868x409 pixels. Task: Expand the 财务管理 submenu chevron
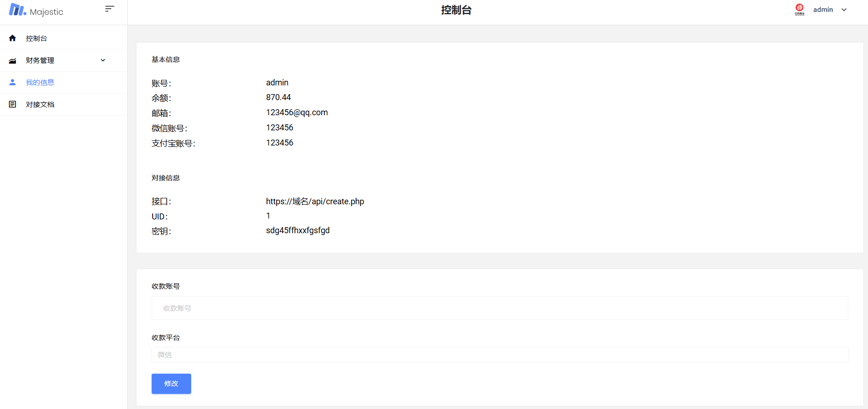pyautogui.click(x=103, y=60)
